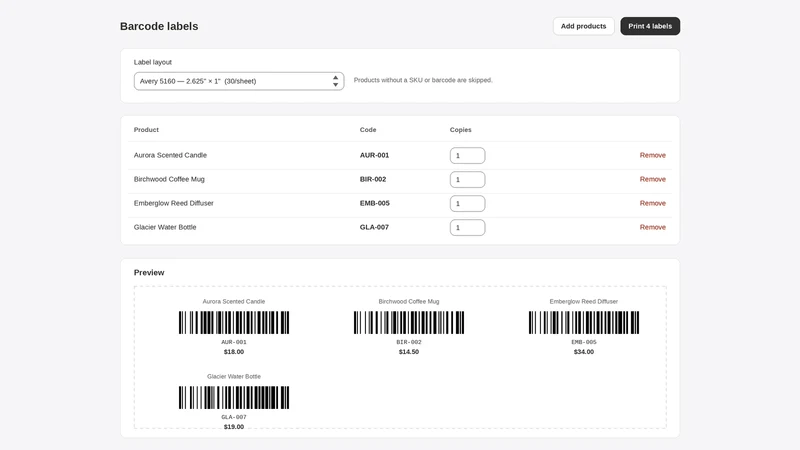Screen dimensions: 800x450
Task: Click the skipped products note text
Action: 423,80
